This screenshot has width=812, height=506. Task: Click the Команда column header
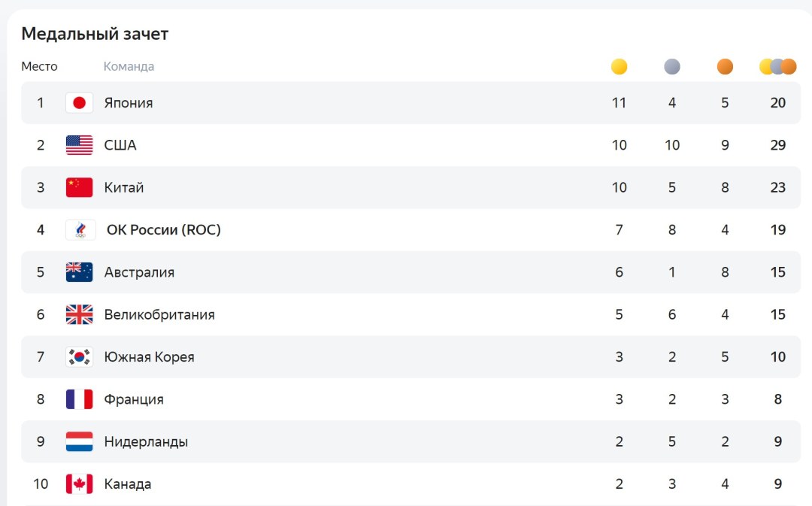129,67
